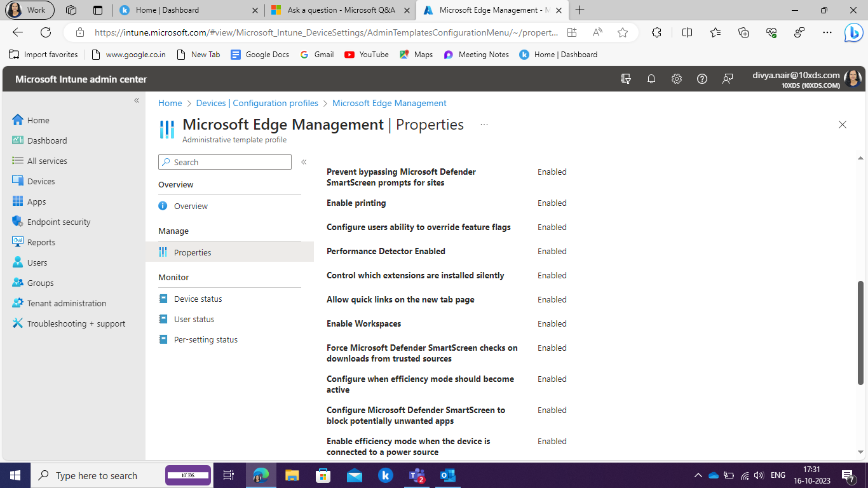868x488 pixels.
Task: Click Devices | Configuration profiles breadcrumb
Action: click(257, 103)
